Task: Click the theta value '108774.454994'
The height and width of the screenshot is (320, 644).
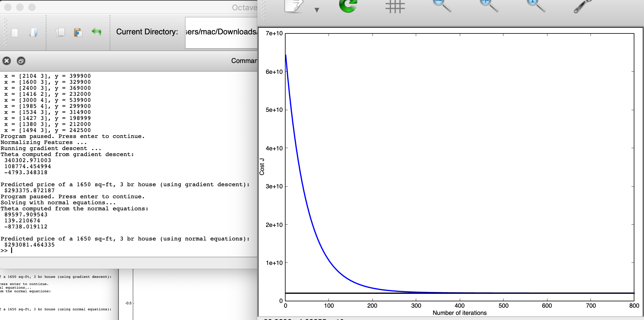Action: [28, 166]
